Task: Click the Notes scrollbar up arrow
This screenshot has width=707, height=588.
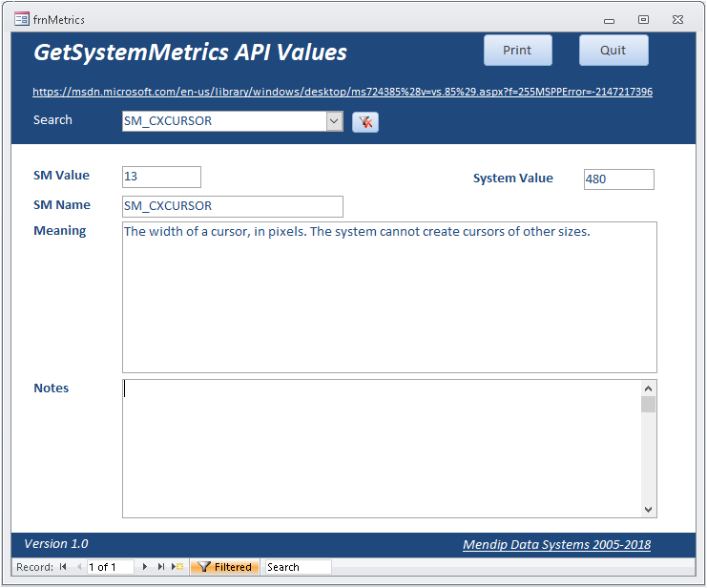Action: [649, 388]
